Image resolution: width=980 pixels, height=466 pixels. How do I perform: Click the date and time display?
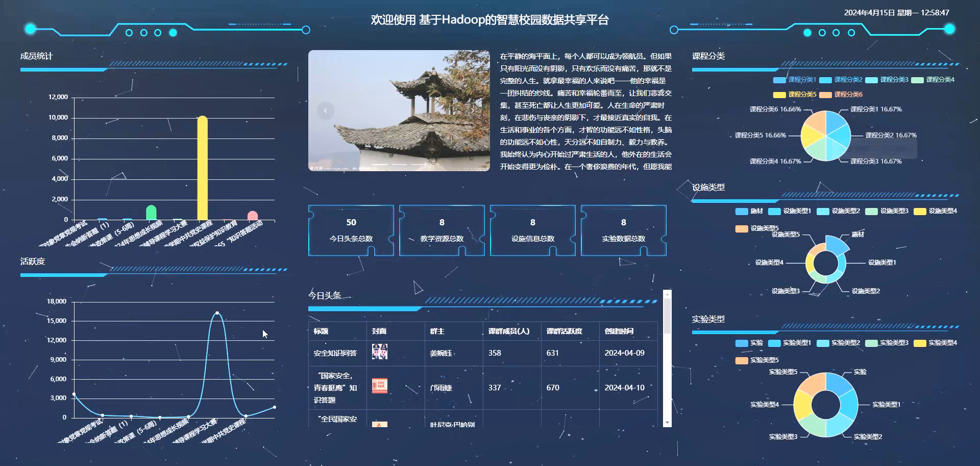(x=896, y=13)
